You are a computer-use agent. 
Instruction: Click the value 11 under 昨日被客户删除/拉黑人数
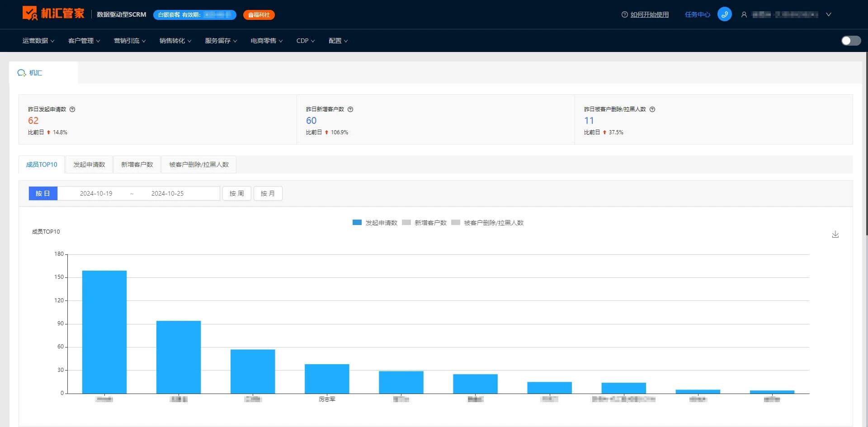pyautogui.click(x=589, y=121)
